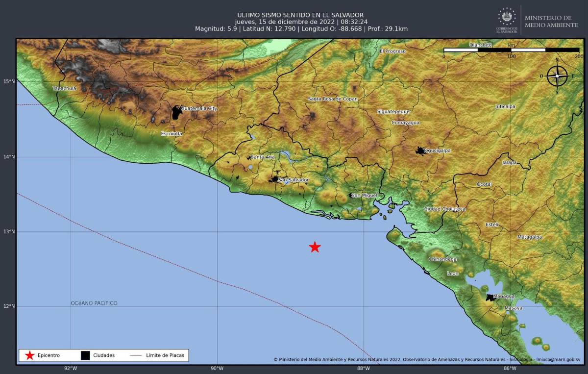Select the Océano Pacífico map label
Viewport: 588px width, 374px height.
[x=94, y=303]
